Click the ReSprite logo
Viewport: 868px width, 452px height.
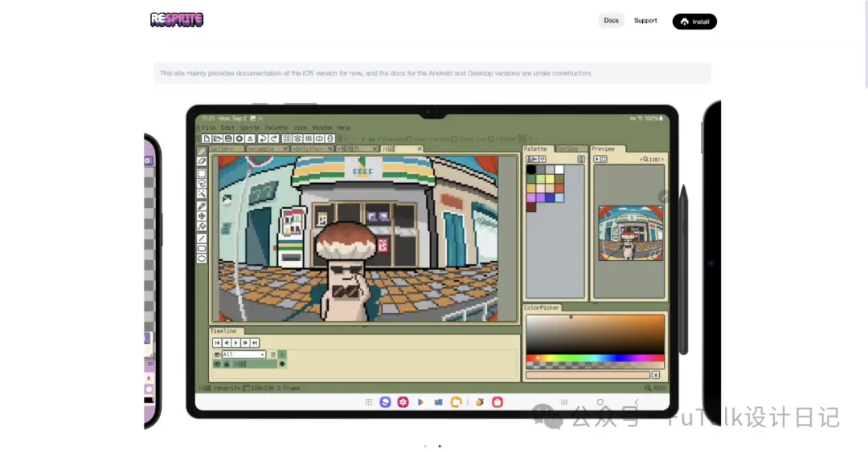(177, 20)
